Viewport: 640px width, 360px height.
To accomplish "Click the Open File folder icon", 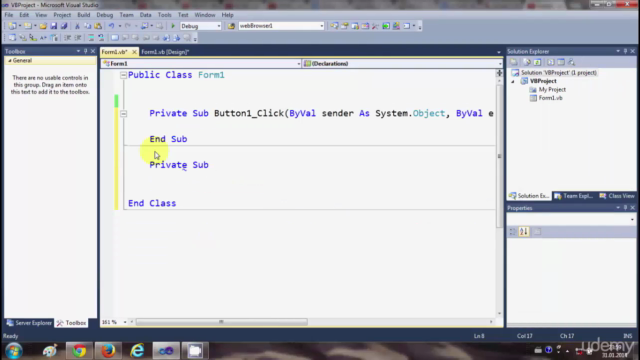I will pos(43,26).
